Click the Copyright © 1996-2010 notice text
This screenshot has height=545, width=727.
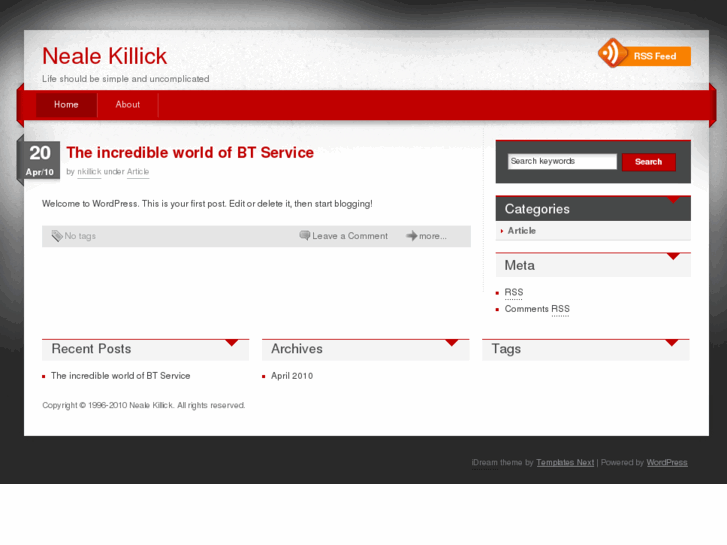pyautogui.click(x=144, y=405)
